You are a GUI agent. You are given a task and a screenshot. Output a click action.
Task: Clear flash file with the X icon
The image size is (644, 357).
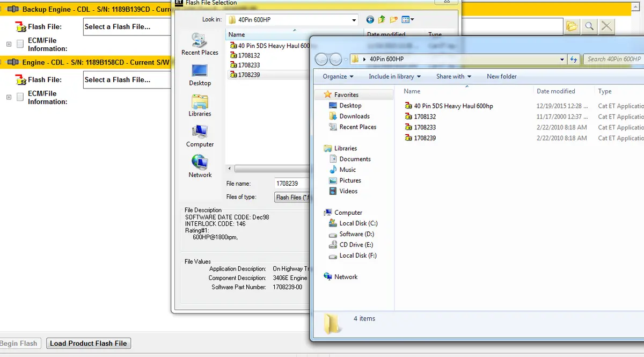click(x=606, y=26)
